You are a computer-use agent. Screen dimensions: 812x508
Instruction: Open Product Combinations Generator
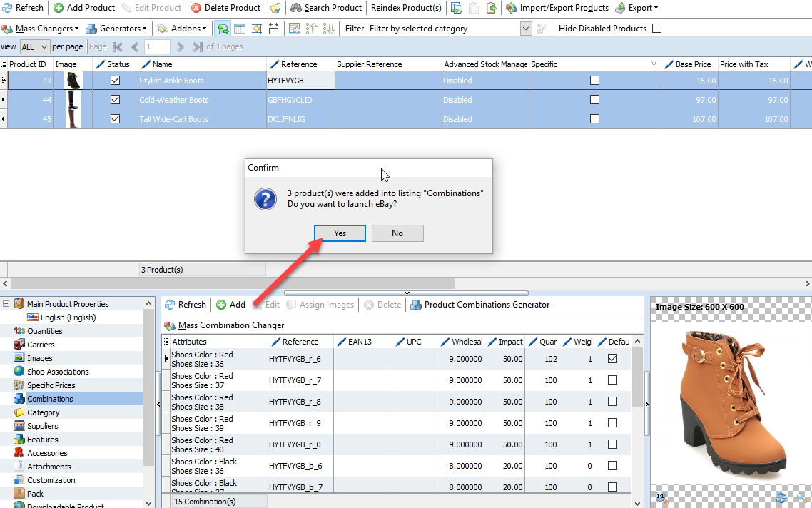(480, 305)
